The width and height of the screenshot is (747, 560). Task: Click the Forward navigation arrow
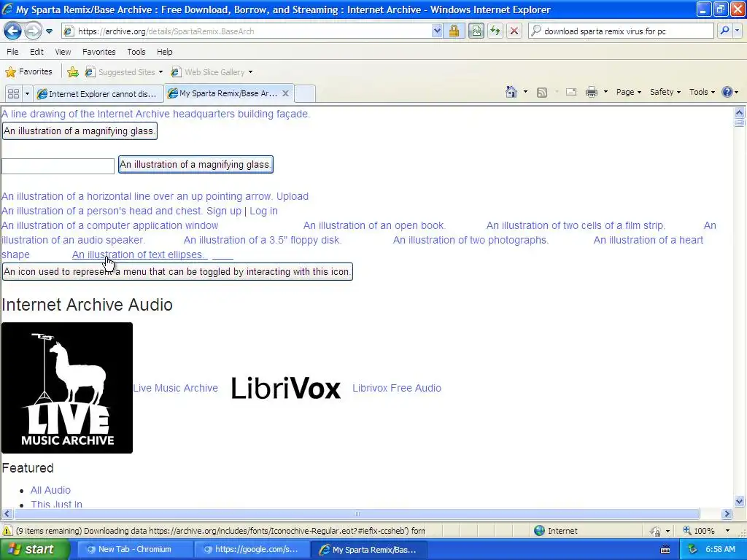(32, 31)
